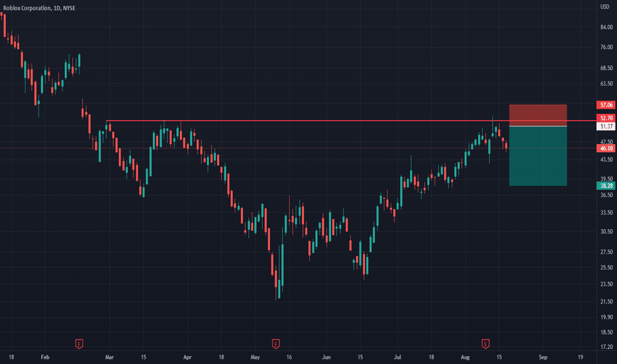Click the February earnings E marker
This screenshot has width=617, height=364.
[x=79, y=344]
